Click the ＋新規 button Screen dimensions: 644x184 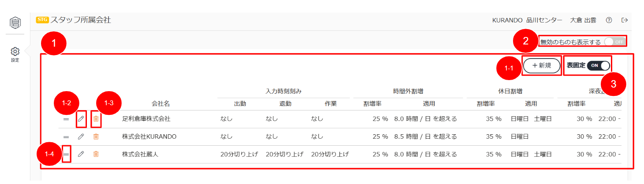pyautogui.click(x=541, y=65)
